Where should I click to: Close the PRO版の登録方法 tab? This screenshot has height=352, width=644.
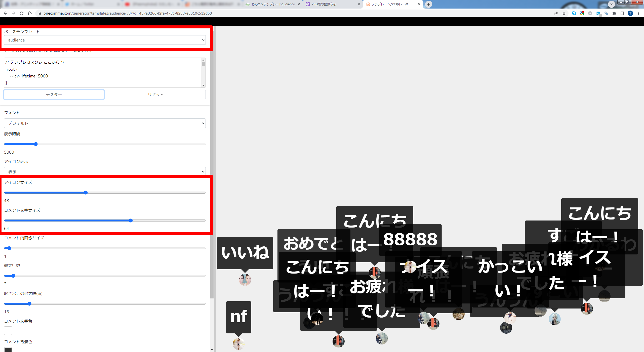point(359,4)
